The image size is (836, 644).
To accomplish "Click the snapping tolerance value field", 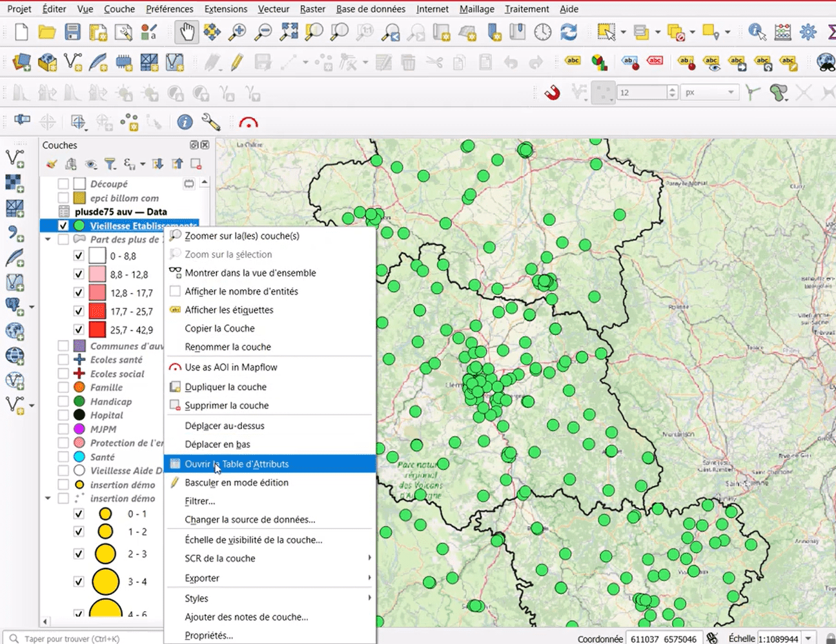I will click(x=642, y=92).
